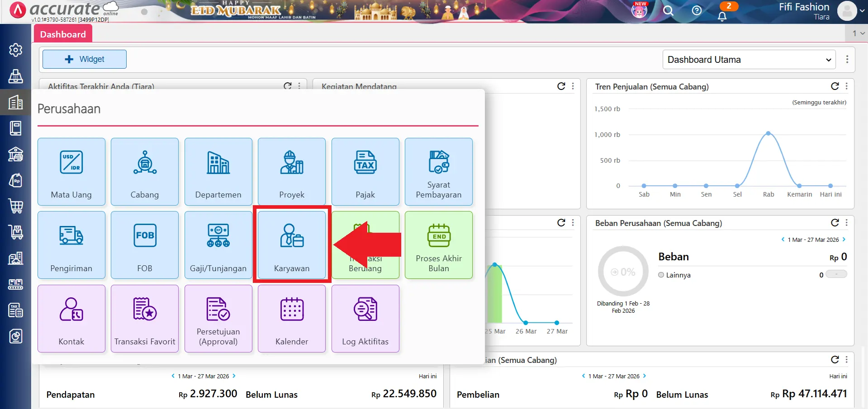Open the Mata Uang currency tile
This screenshot has width=868, height=409.
coord(71,172)
